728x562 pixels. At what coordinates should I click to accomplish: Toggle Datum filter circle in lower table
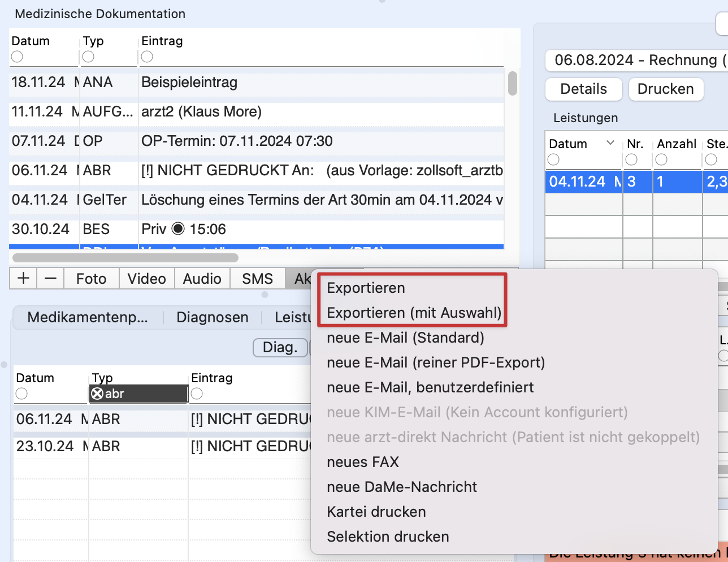(21, 394)
